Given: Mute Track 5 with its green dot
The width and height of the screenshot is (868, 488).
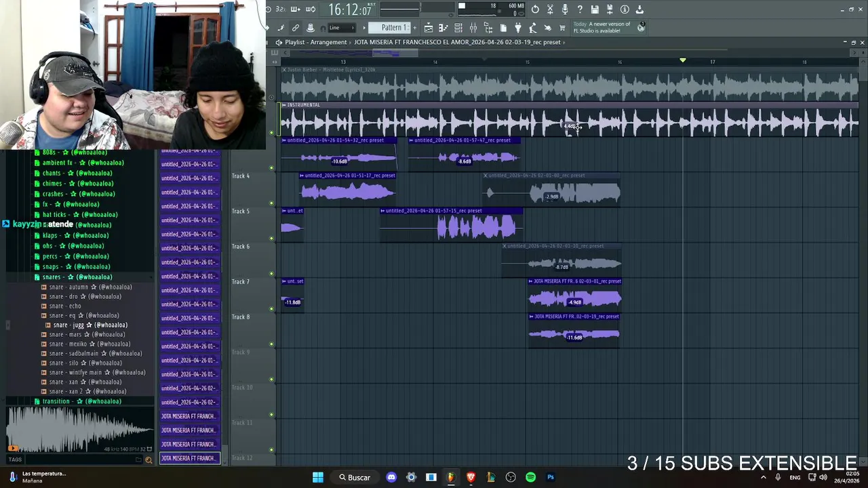Looking at the screenshot, I should pyautogui.click(x=272, y=238).
